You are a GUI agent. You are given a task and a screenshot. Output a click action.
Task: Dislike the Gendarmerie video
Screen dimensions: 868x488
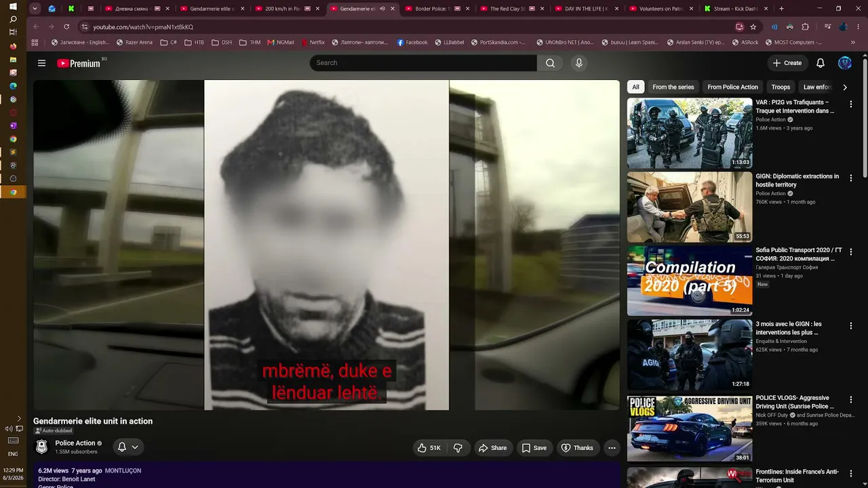pos(458,448)
